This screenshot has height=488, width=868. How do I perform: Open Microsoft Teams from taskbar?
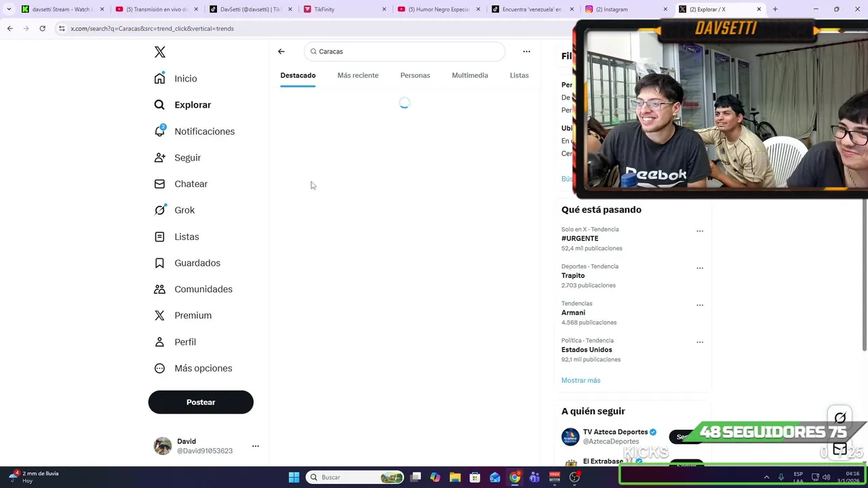534,477
